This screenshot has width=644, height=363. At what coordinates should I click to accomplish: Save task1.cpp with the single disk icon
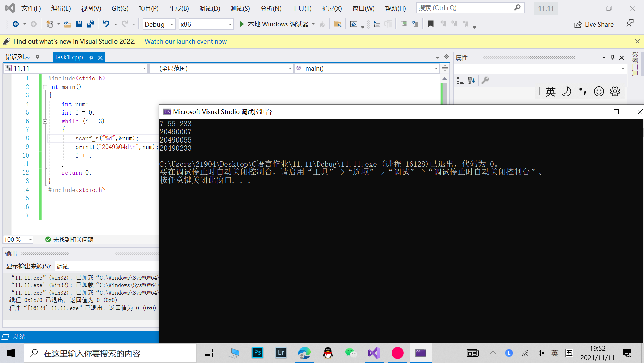79,24
